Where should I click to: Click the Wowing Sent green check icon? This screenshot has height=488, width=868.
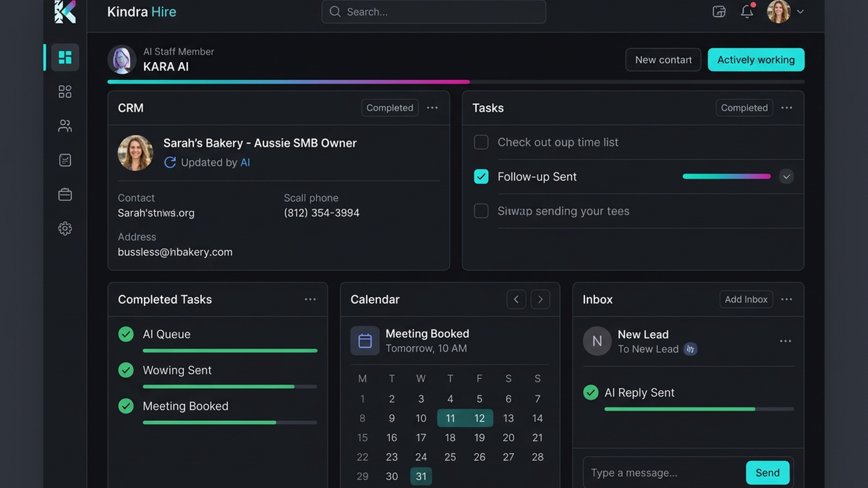pos(126,370)
